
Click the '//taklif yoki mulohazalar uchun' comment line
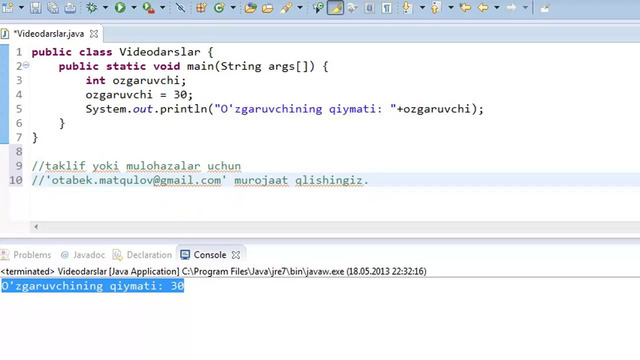click(x=136, y=167)
